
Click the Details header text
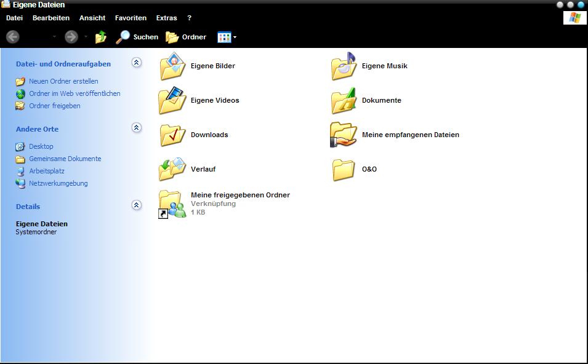point(28,207)
